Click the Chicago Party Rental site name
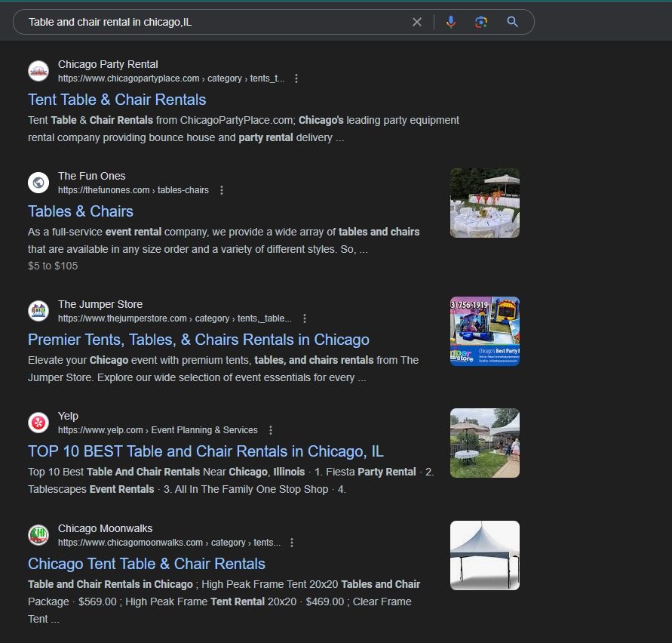This screenshot has height=643, width=672. pyautogui.click(x=108, y=64)
